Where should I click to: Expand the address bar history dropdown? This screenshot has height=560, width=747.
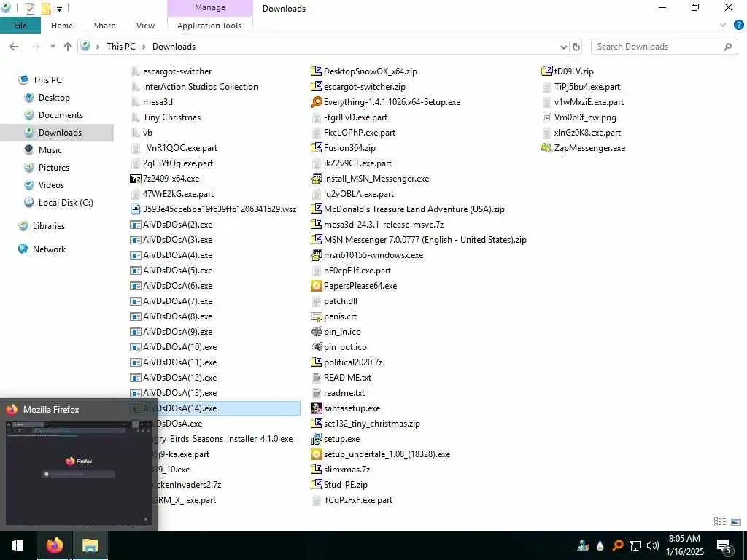click(x=564, y=47)
